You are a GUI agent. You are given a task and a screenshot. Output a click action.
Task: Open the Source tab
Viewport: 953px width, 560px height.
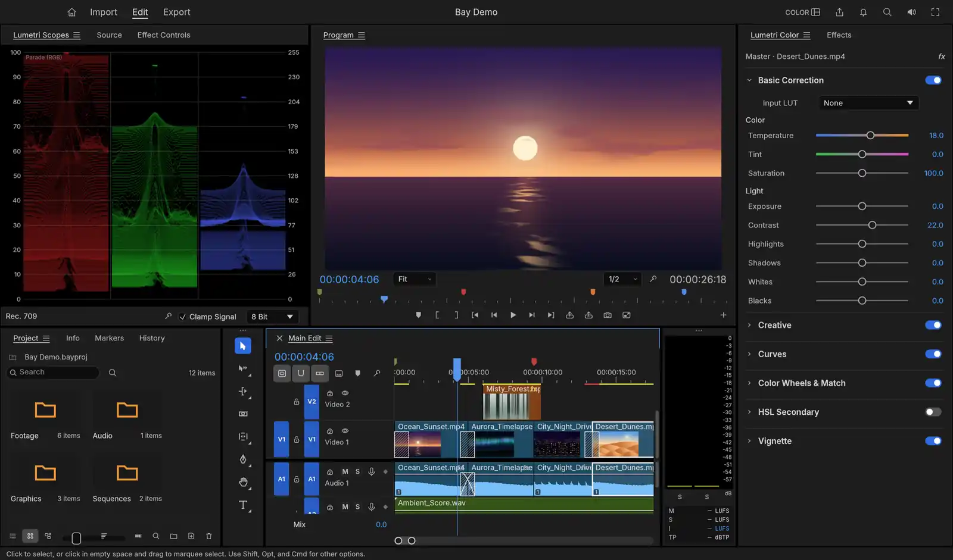pyautogui.click(x=109, y=35)
